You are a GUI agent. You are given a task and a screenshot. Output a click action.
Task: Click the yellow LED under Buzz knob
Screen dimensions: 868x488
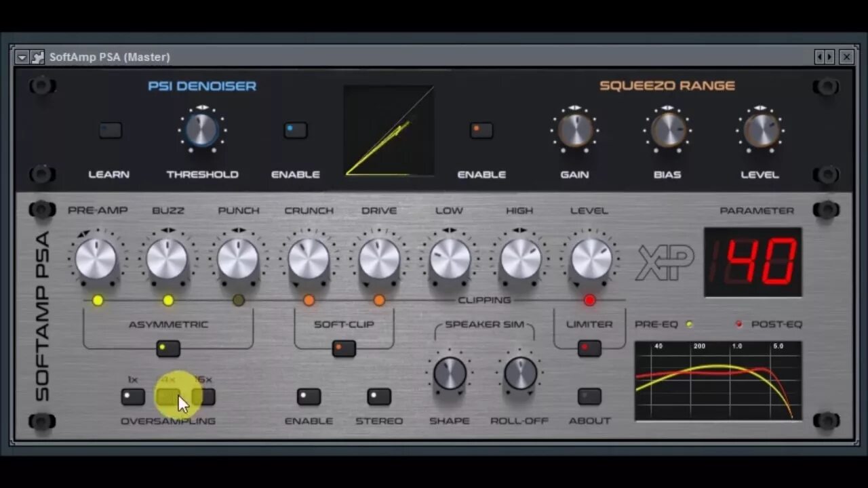(168, 300)
